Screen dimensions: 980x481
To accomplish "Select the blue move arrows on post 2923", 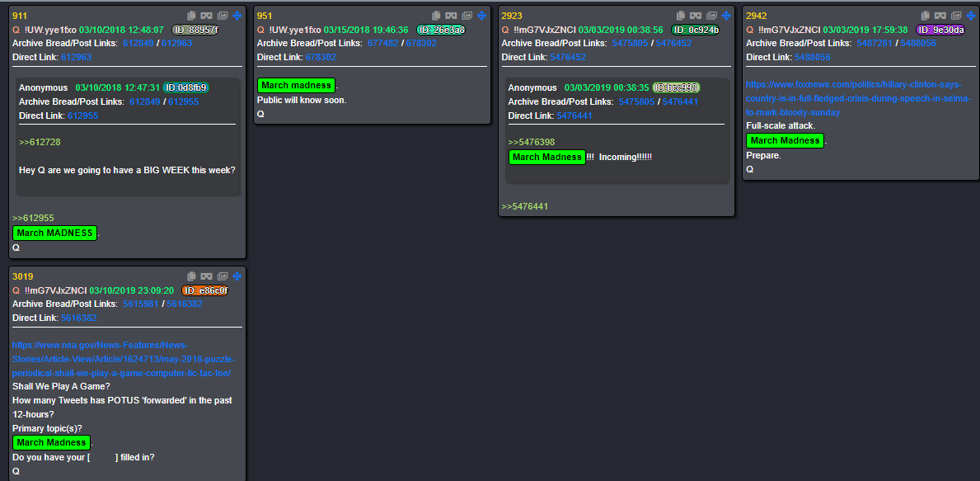I will tap(726, 16).
